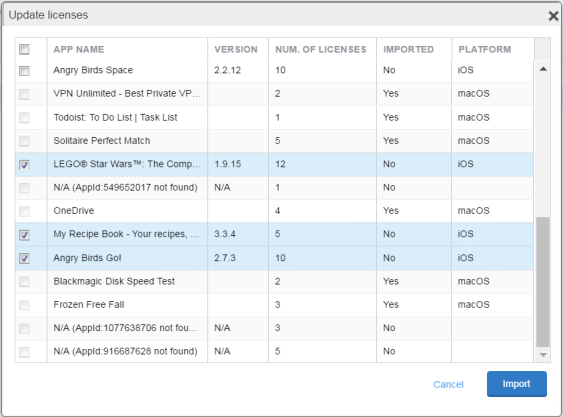Tick the Blackmagic Disk Speed Test checkbox
Viewport: 563px width, 417px height.
click(24, 282)
